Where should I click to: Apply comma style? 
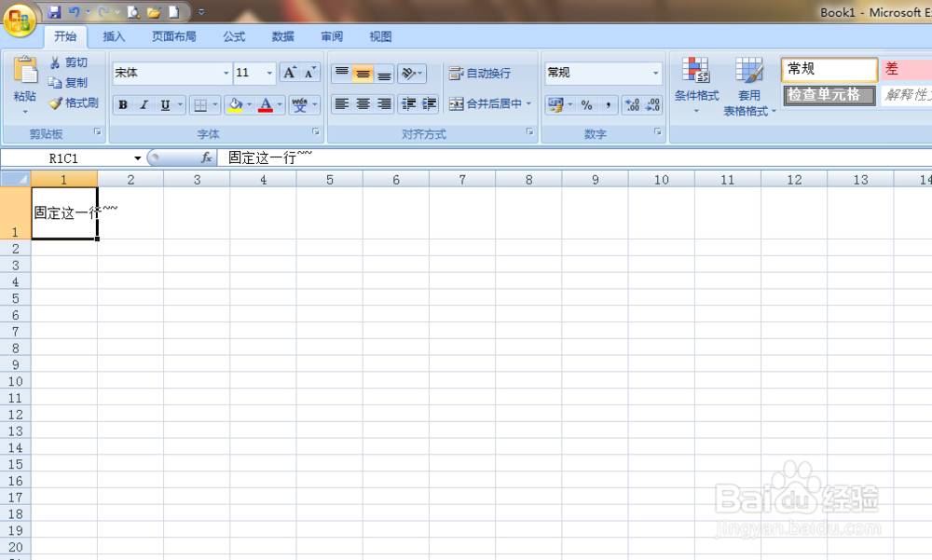pyautogui.click(x=608, y=105)
